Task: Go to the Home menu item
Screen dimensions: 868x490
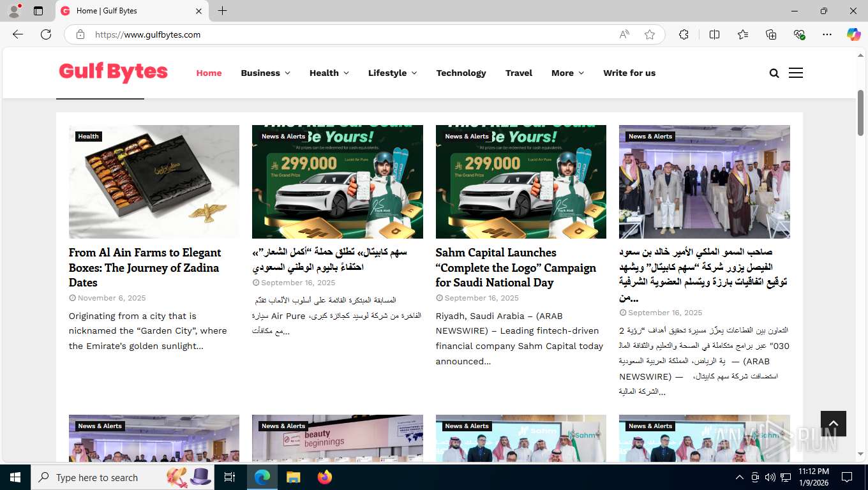Action: 209,73
